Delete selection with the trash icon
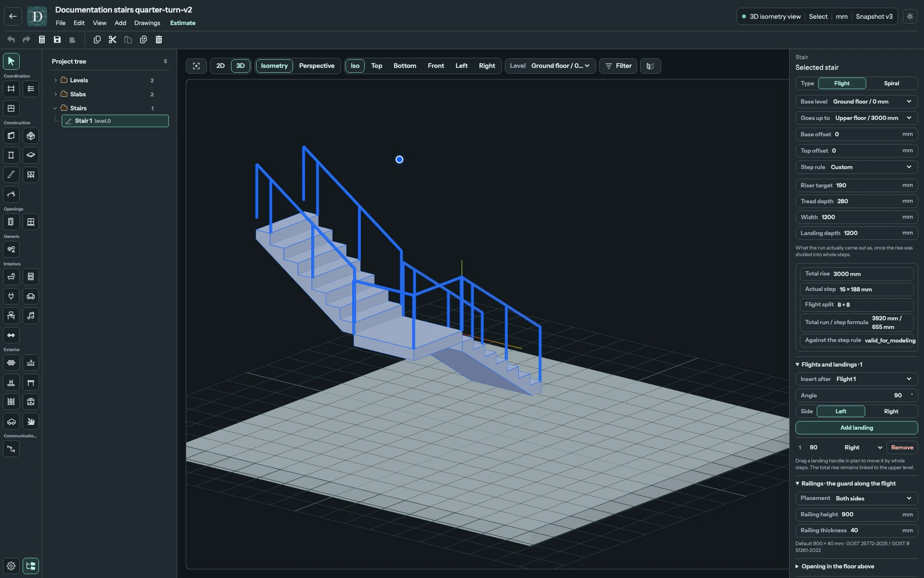 (159, 39)
